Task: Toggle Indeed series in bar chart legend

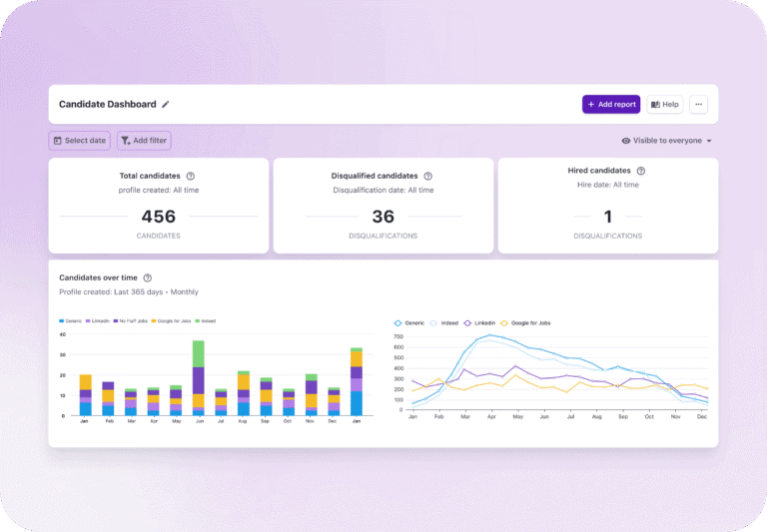Action: [x=206, y=321]
